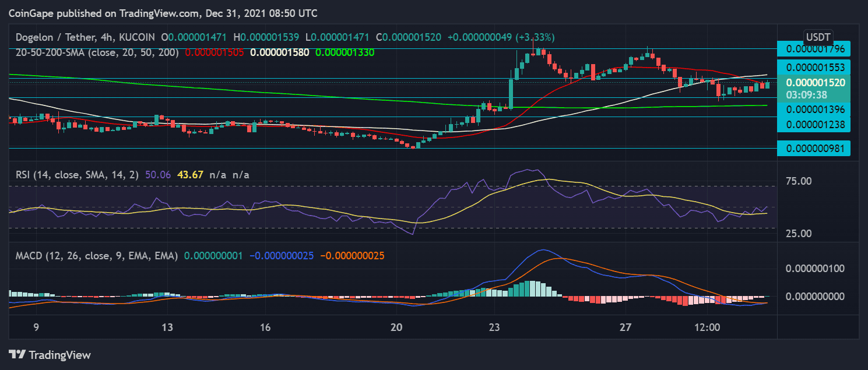868x370 pixels.
Task: Click the red SMA value 0.000001505
Action: click(x=214, y=52)
